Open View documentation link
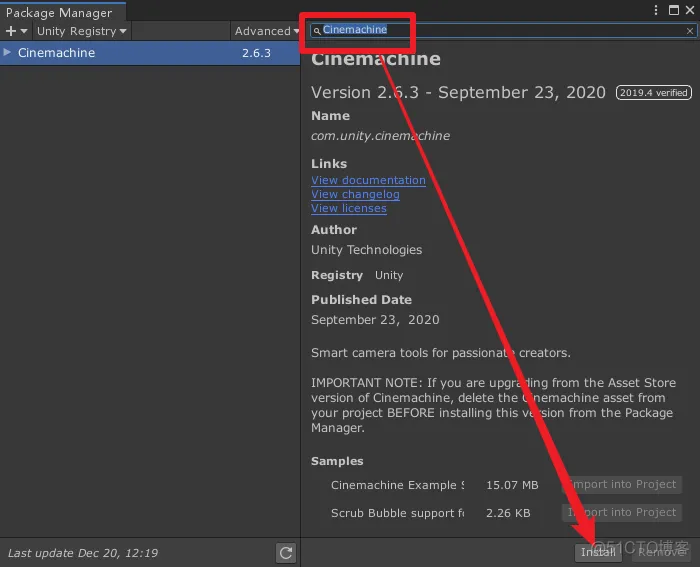 [x=368, y=180]
